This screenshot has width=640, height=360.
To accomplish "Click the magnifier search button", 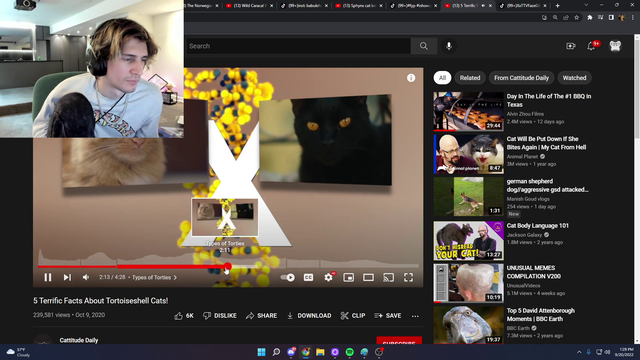I will [424, 46].
